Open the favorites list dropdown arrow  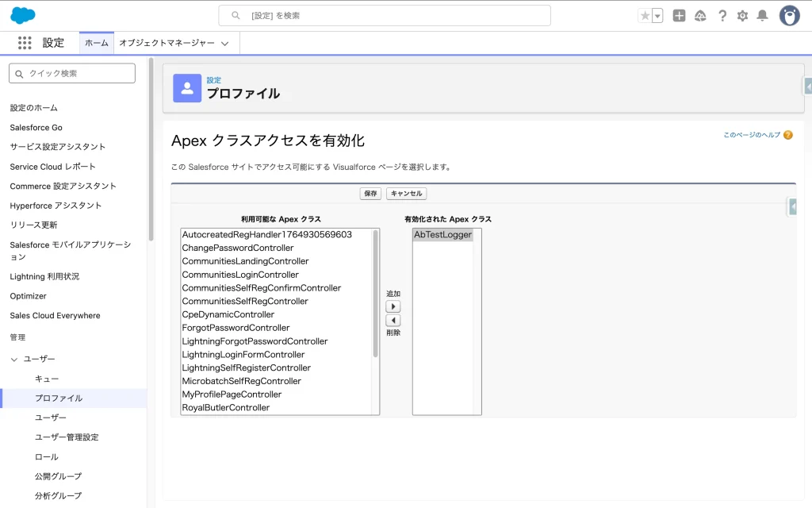click(x=657, y=16)
